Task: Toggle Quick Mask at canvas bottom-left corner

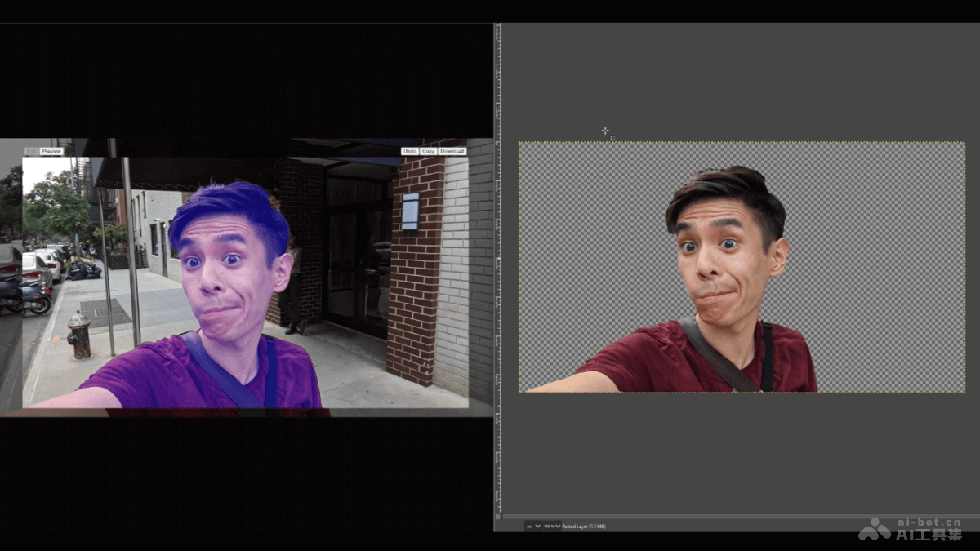Action: (499, 515)
